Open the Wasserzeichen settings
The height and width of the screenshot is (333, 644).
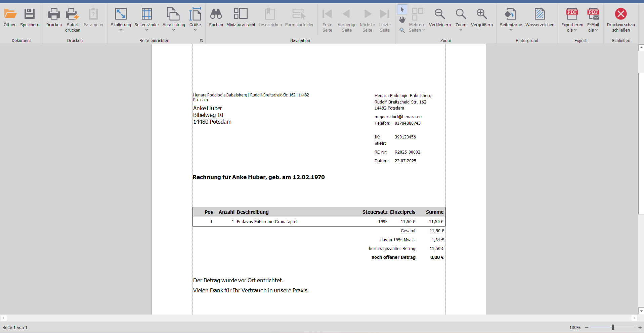(x=540, y=14)
